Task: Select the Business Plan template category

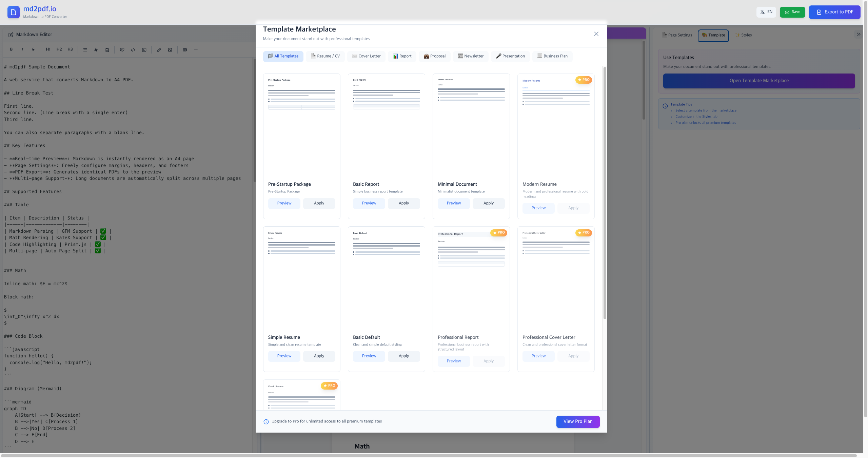Action: click(552, 56)
